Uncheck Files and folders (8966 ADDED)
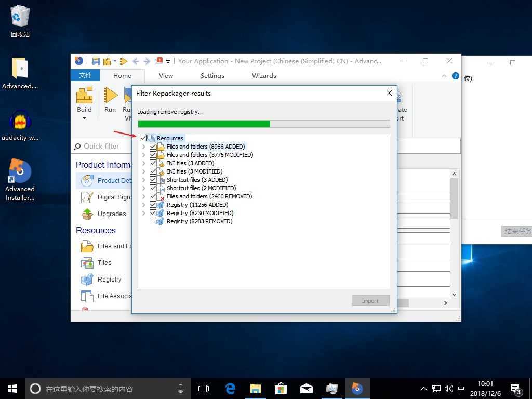The width and height of the screenshot is (532, 399). pyautogui.click(x=153, y=147)
